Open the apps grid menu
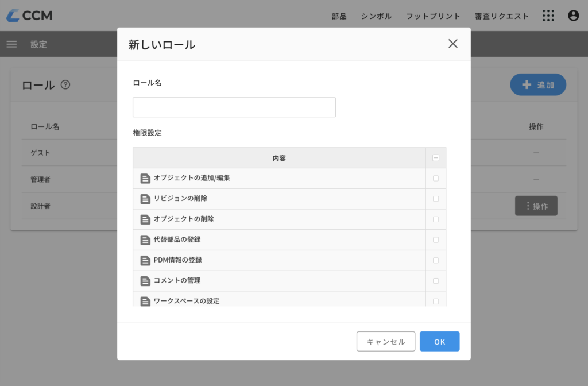Image resolution: width=588 pixels, height=386 pixels. [548, 16]
